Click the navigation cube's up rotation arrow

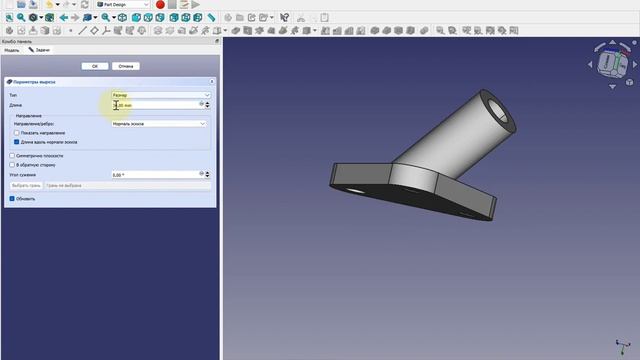coord(613,42)
